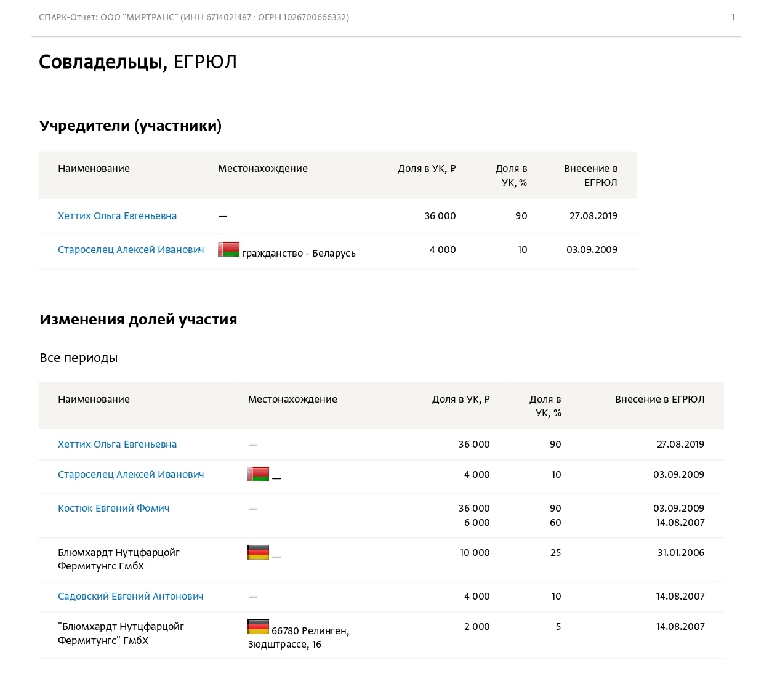
Task: Open the Костюк Евгений Фомич profile link
Action: point(113,509)
